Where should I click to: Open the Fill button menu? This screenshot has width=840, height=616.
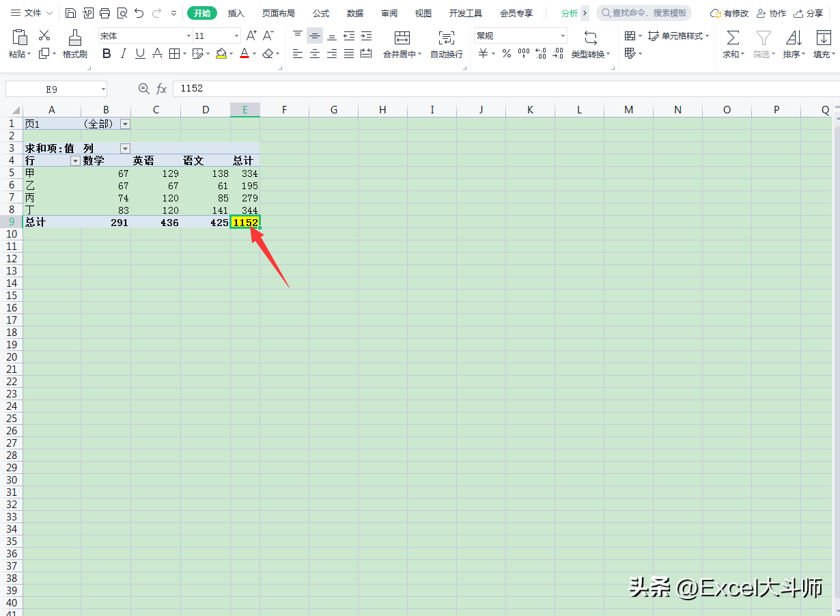click(x=824, y=44)
